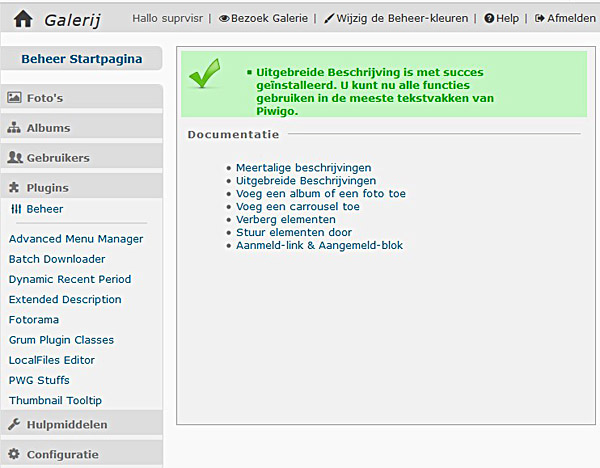Click the Afmelden logout arrow icon
Screen dimensions: 600x468
click(540, 18)
